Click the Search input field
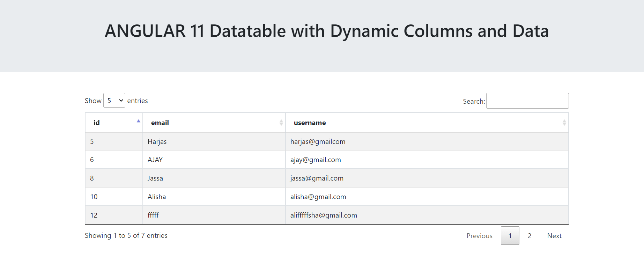 point(527,101)
